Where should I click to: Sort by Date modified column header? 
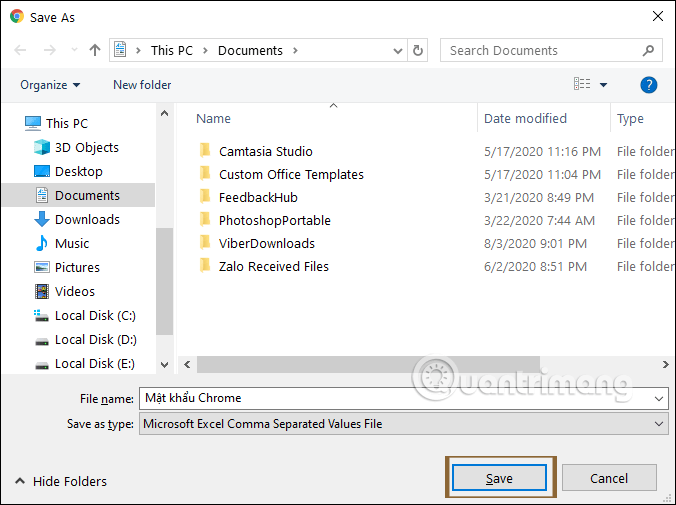point(525,118)
